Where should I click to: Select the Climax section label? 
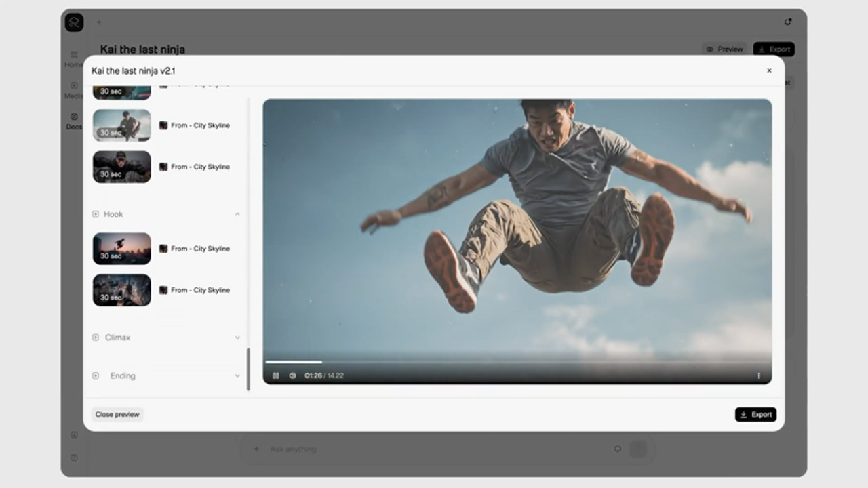coord(117,338)
